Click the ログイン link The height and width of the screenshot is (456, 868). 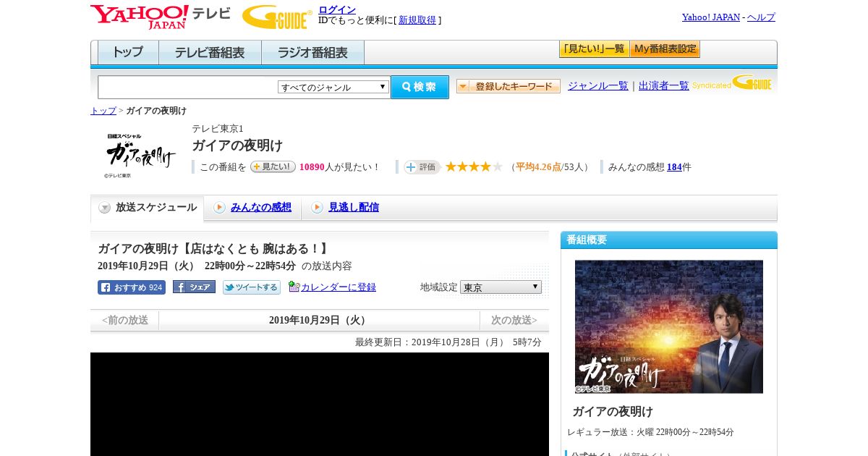pos(337,9)
